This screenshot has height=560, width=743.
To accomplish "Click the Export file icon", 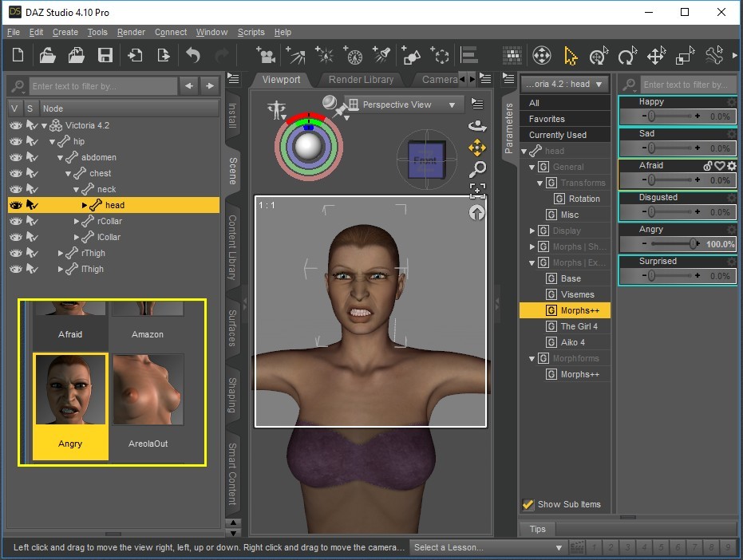I will [164, 55].
